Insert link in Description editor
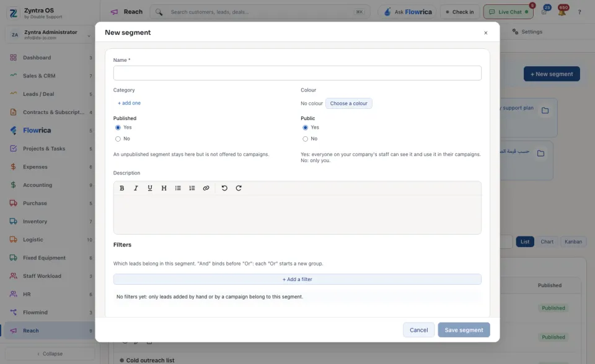The image size is (595, 364). pyautogui.click(x=206, y=188)
